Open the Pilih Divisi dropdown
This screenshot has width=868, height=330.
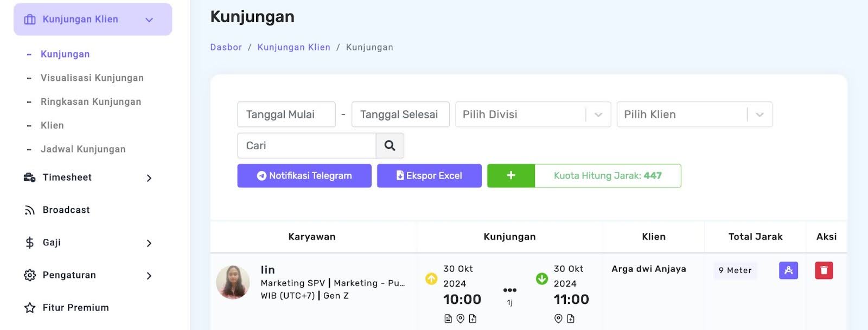[533, 115]
